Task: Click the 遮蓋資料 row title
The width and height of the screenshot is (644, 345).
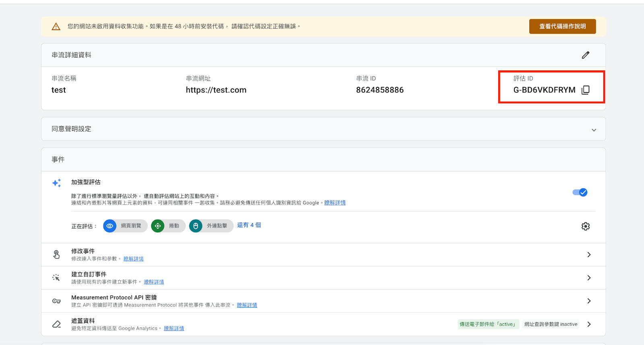Action: click(x=83, y=321)
